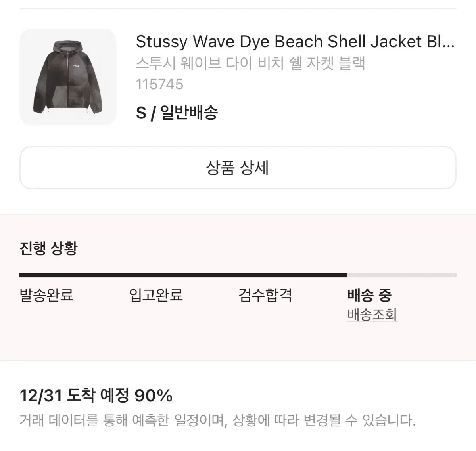Tap the 90% arrival probability value

(154, 396)
